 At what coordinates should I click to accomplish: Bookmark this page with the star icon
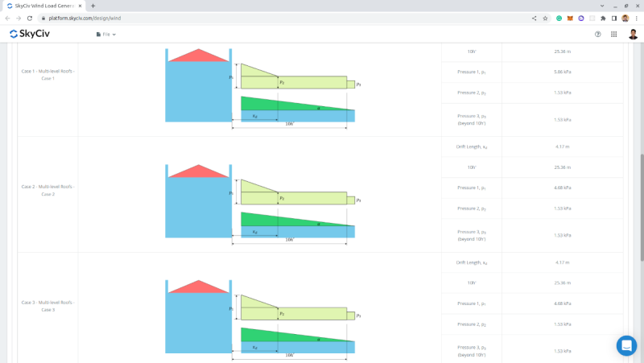[545, 18]
